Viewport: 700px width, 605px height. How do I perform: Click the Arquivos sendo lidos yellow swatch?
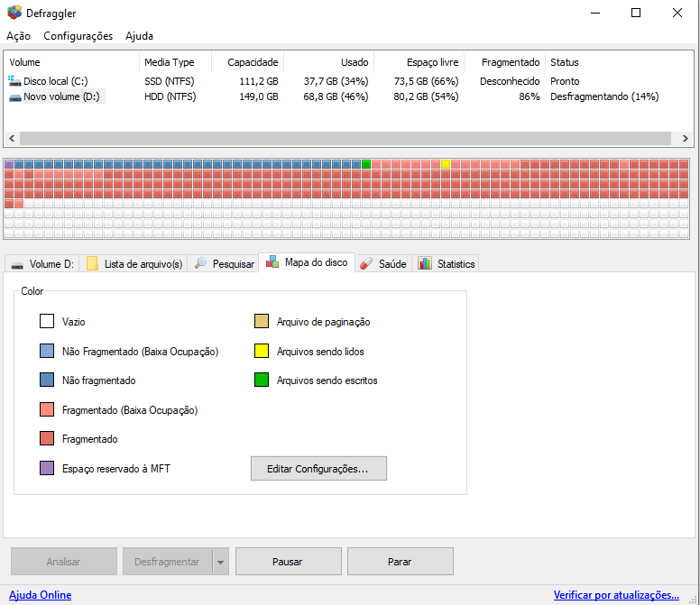point(262,351)
